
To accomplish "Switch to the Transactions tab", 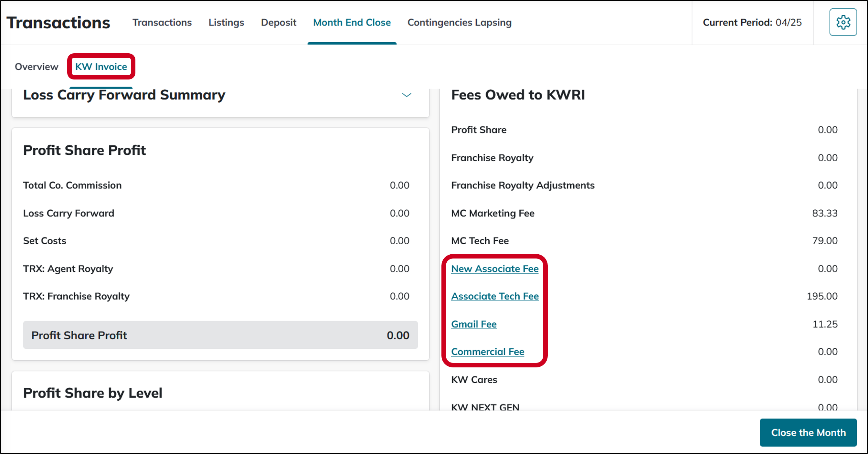I will point(162,23).
